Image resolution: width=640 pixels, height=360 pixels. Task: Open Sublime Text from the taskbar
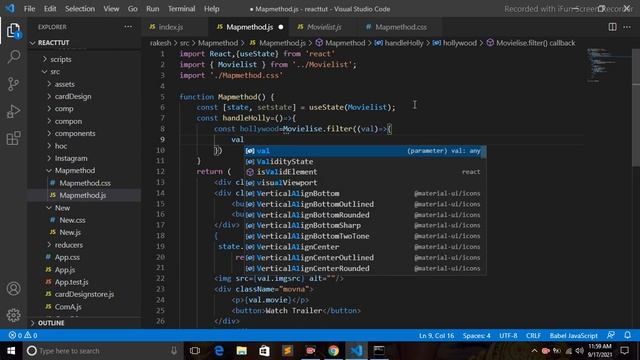[x=287, y=351]
